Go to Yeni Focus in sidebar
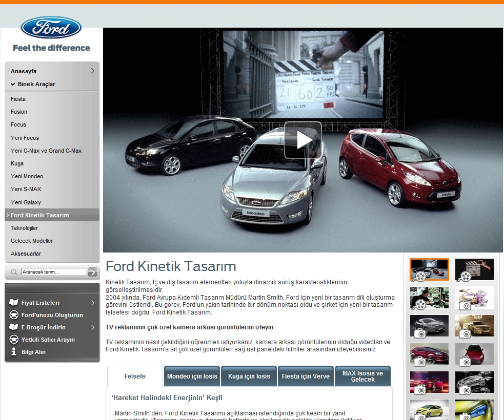 25,138
